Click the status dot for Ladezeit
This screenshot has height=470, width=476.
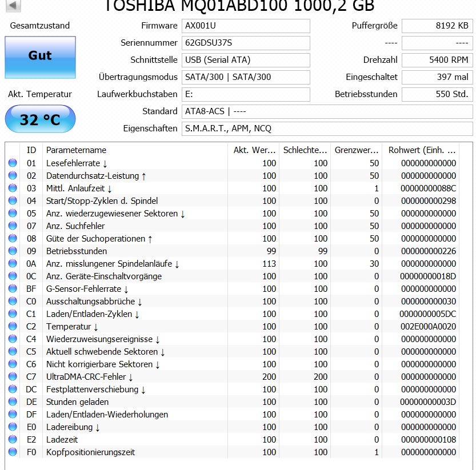(x=13, y=439)
